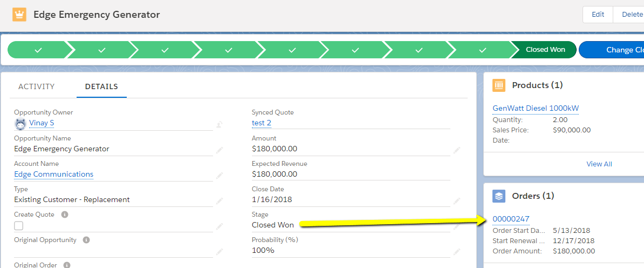Click Sales Price value $90,000.00
Viewport: 644px width, 268px height.
pyautogui.click(x=572, y=130)
